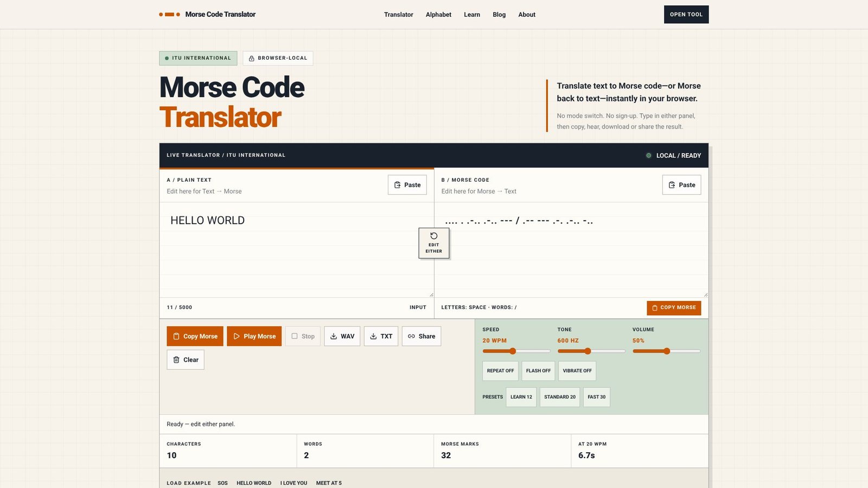Open the Blog nav item

coord(499,15)
